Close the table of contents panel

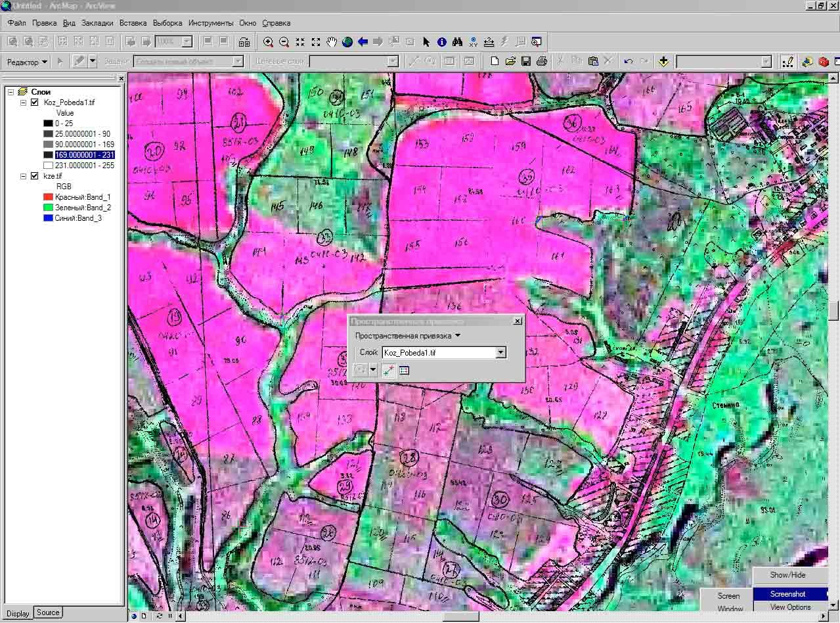pyautogui.click(x=121, y=78)
